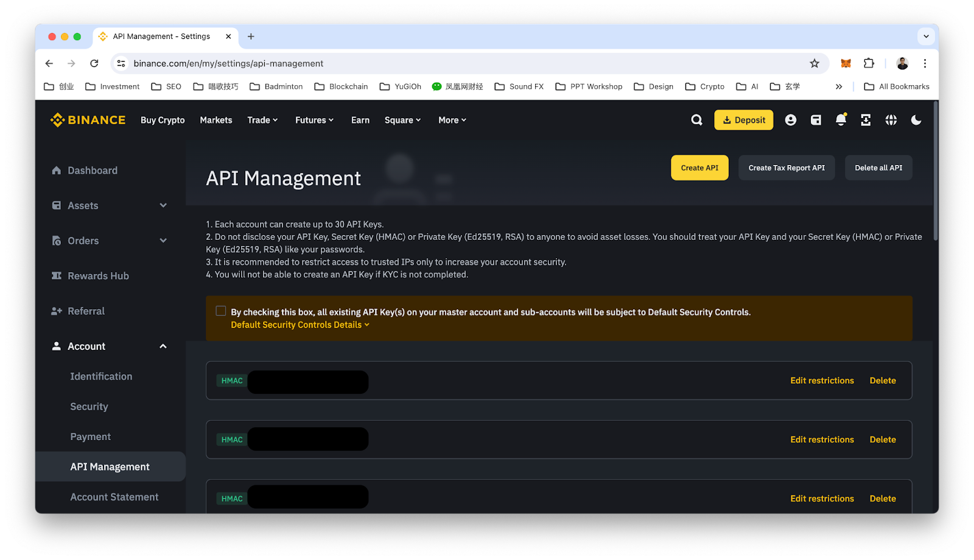Edit restrictions for first HMAC key
The image size is (974, 560).
(822, 380)
